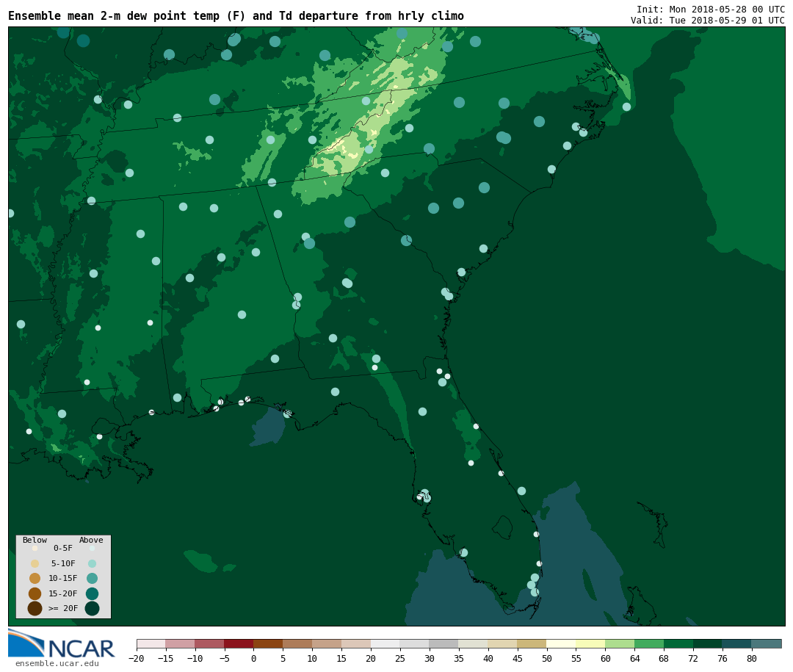The image size is (793, 672).
Task: Click the Above >= 20F darkest legend circle
Action: click(92, 608)
